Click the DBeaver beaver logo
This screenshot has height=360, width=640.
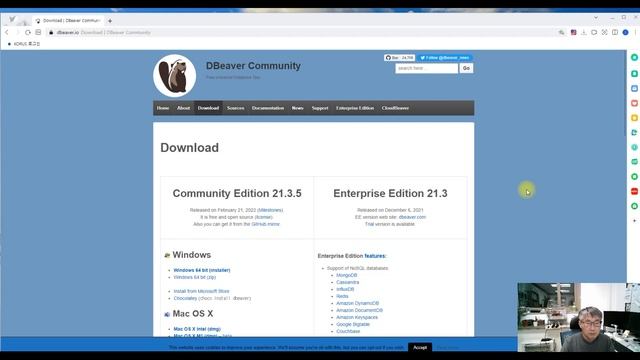[175, 76]
